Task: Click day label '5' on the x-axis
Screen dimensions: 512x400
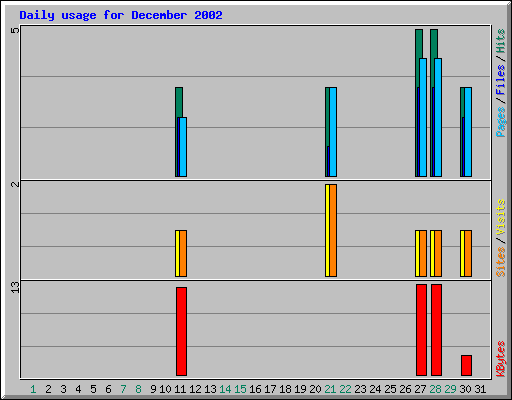Action: coord(93,389)
